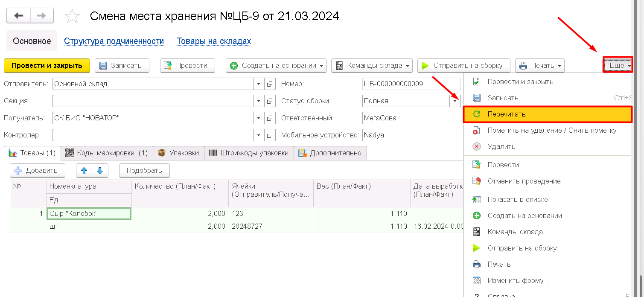Click the green plus icon in Еще menu
The image size is (644, 297).
pyautogui.click(x=477, y=215)
